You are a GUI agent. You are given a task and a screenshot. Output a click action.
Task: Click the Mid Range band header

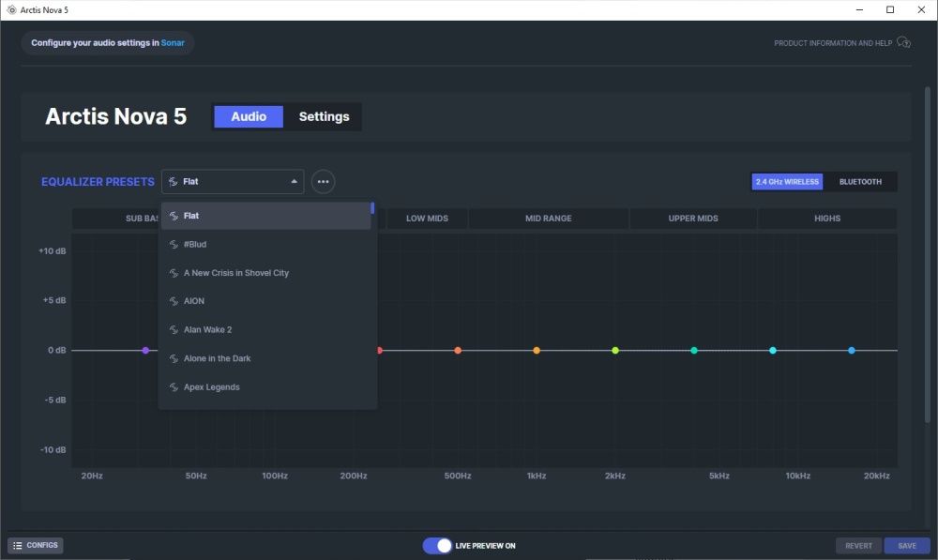(549, 219)
